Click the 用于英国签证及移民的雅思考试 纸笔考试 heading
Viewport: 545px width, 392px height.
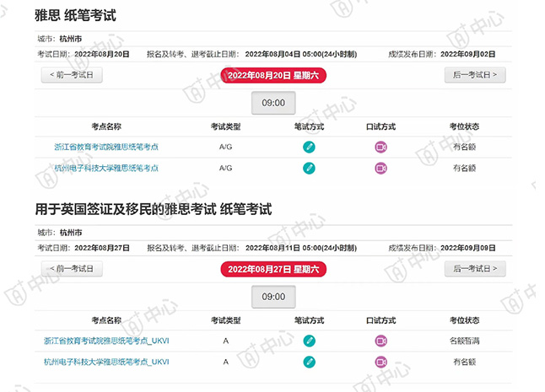(154, 209)
